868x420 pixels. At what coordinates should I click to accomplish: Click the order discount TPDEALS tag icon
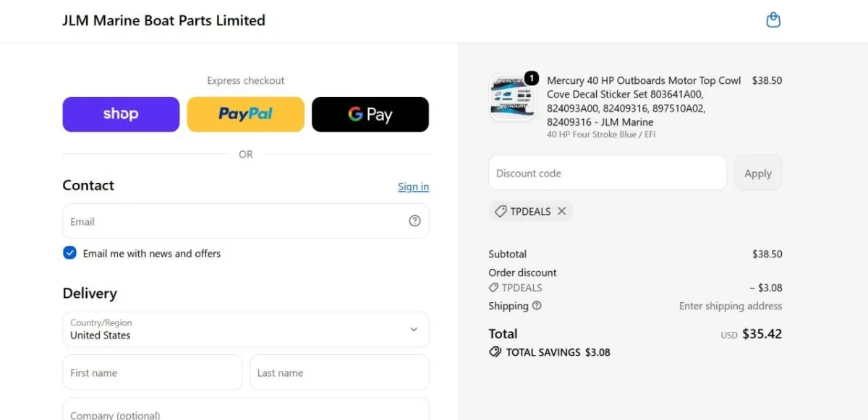493,288
